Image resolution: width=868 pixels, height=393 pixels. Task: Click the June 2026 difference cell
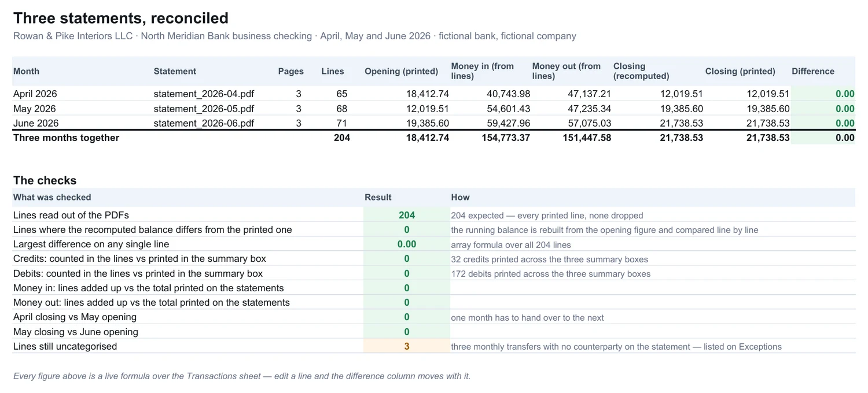823,123
